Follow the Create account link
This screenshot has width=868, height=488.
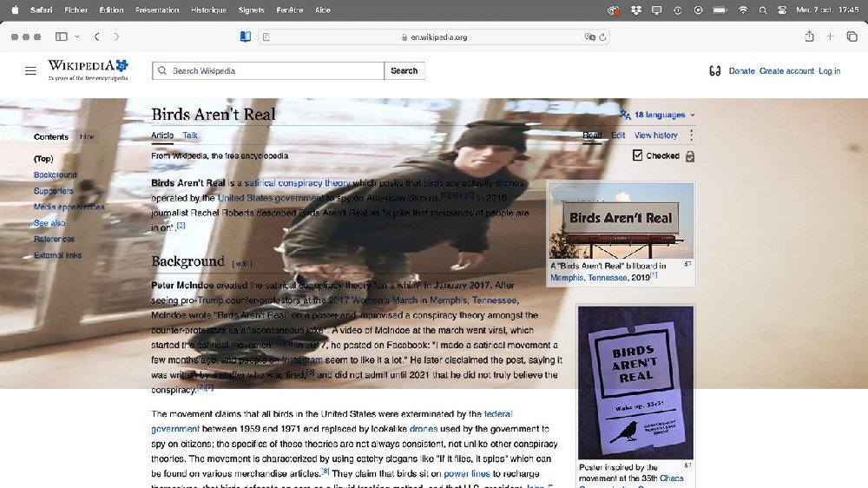786,71
